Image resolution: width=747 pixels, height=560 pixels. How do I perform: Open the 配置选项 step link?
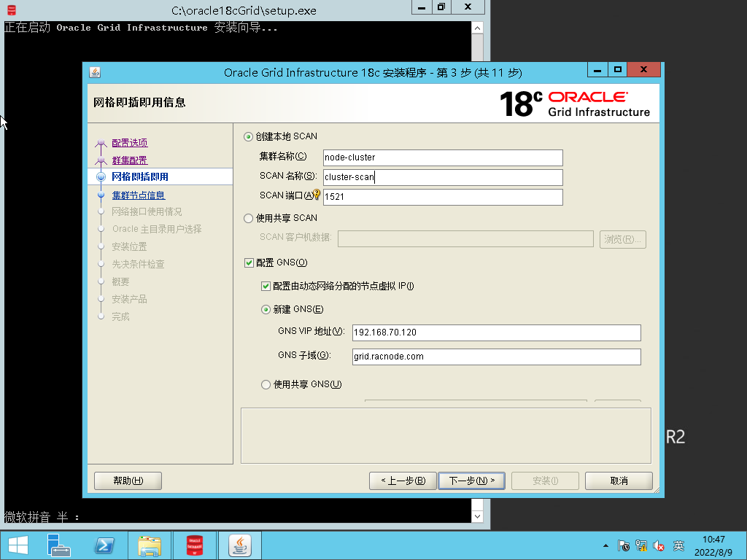(x=130, y=143)
